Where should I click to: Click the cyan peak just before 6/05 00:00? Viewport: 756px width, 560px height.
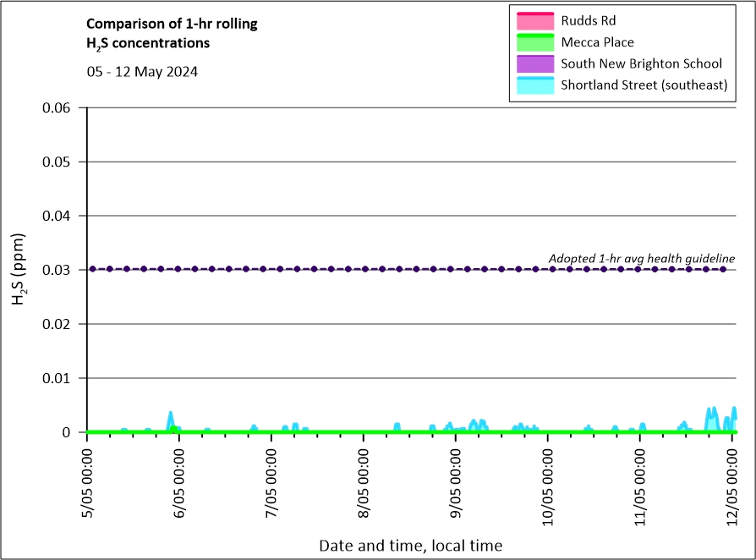[170, 416]
